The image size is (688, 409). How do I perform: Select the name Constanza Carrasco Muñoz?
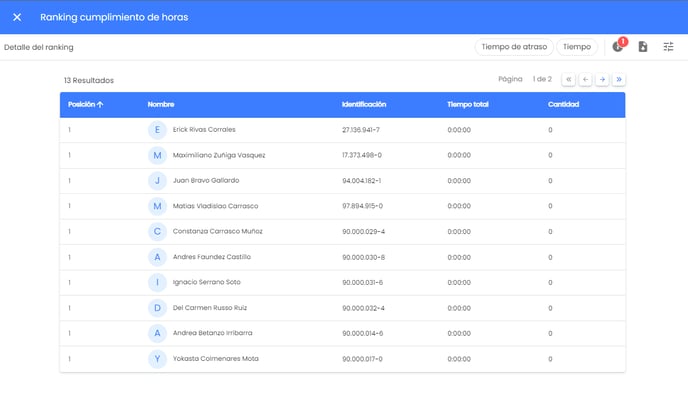click(x=218, y=231)
